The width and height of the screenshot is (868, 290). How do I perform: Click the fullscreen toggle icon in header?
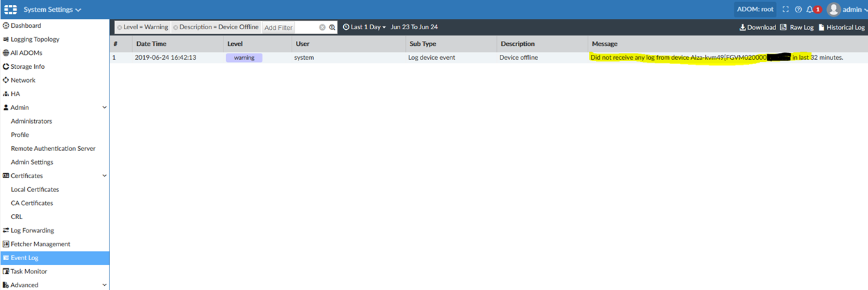pyautogui.click(x=786, y=10)
